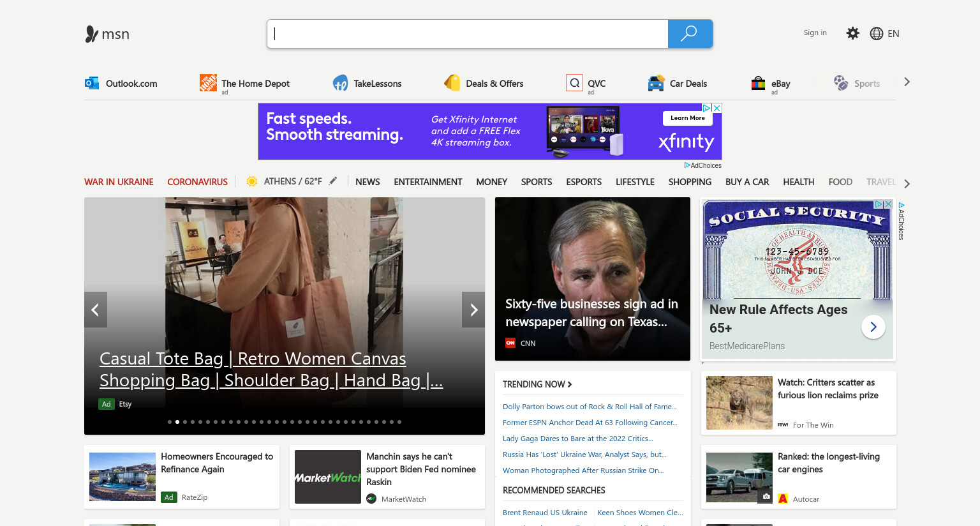Open Athens 62°F weather link
The height and width of the screenshot is (526, 980).
293,181
